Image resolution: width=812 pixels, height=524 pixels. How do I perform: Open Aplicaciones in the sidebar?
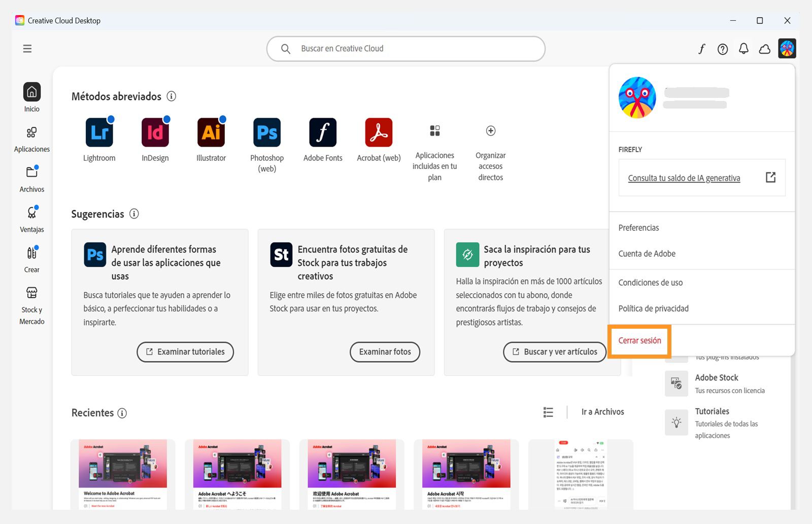tap(31, 139)
